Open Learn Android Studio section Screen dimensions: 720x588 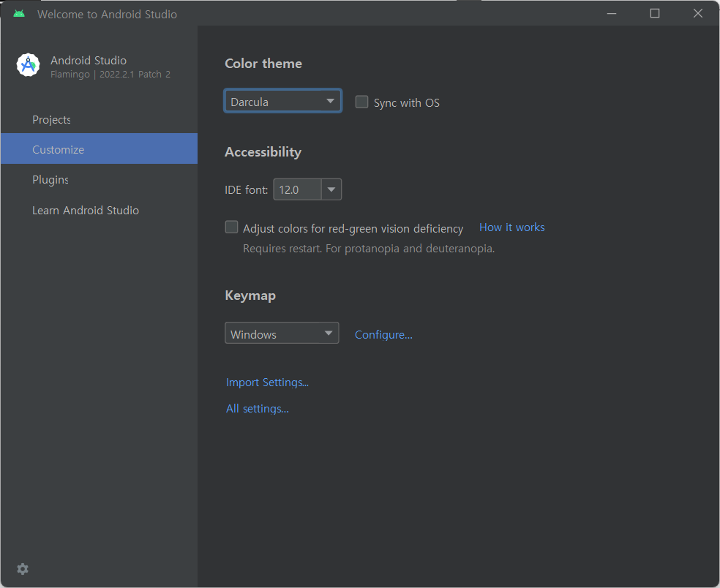coord(100,210)
